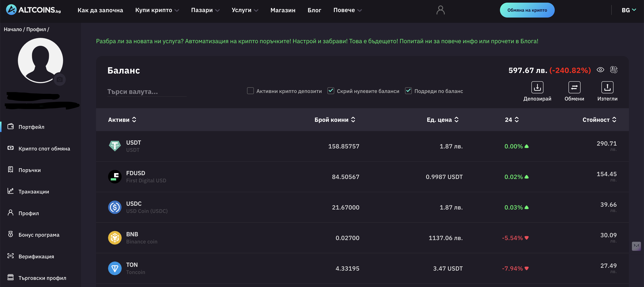
Task: Follow the Начало breadcrumb link
Action: pos(13,29)
